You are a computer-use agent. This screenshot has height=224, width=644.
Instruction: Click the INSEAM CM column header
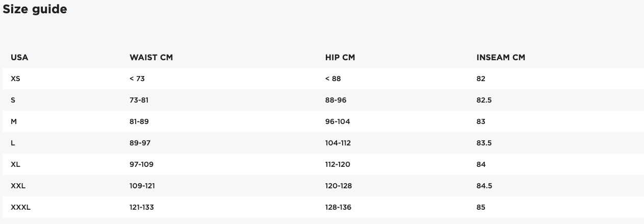point(501,58)
